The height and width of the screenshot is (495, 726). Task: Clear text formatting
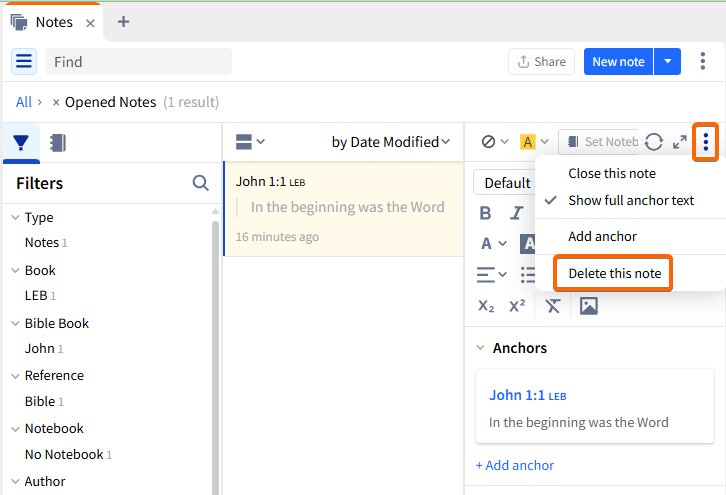coord(552,306)
